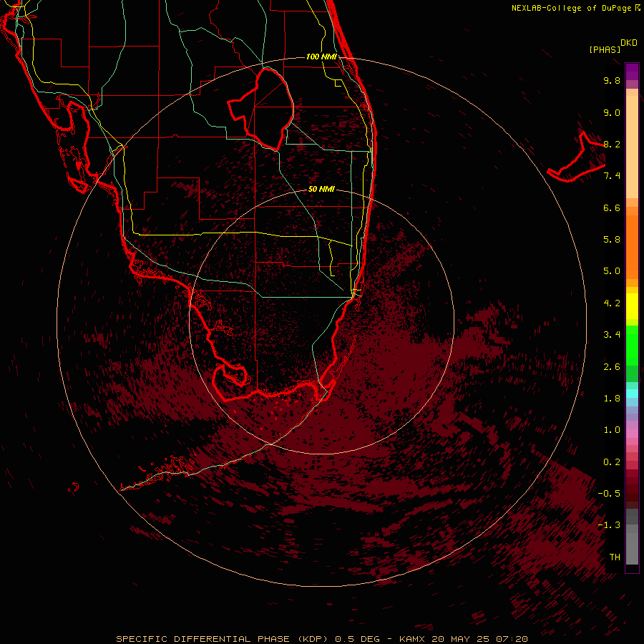
Task: Pick the cyan color bar segment
Action: (x=632, y=394)
